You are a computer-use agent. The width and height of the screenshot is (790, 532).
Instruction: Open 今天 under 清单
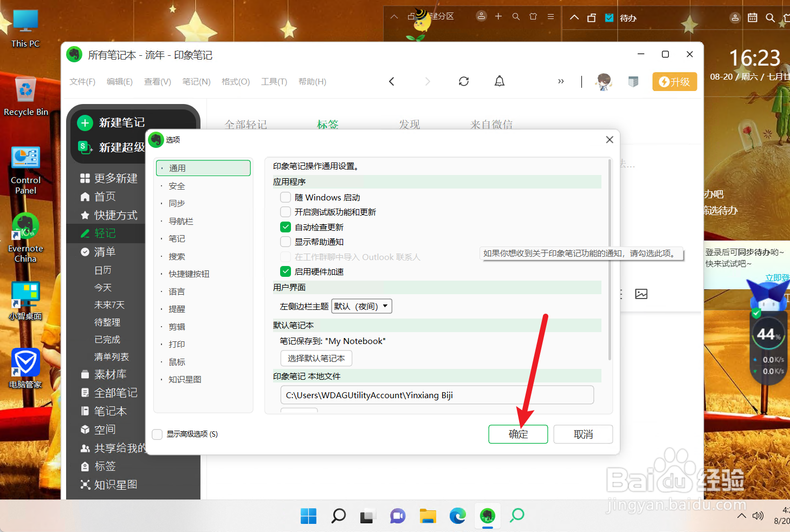click(x=103, y=287)
